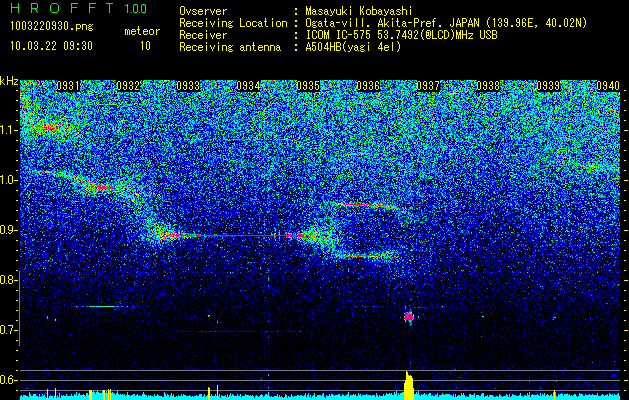The image size is (629, 400).
Task: Click the 0931 time marker
Action: pyautogui.click(x=68, y=86)
